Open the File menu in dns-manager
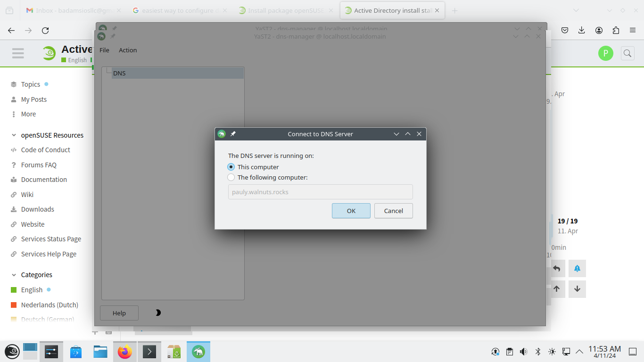Screen dimensions: 644x362 (x=104, y=50)
